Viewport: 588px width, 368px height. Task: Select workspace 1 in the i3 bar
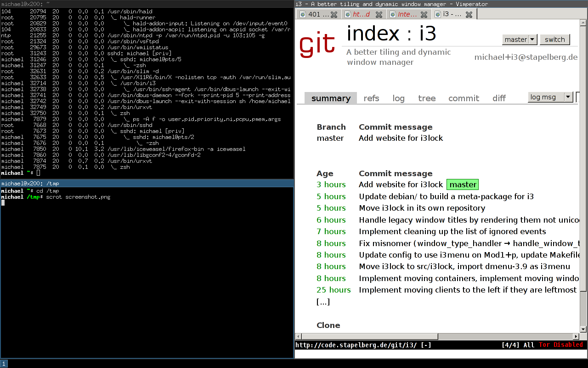(x=4, y=363)
